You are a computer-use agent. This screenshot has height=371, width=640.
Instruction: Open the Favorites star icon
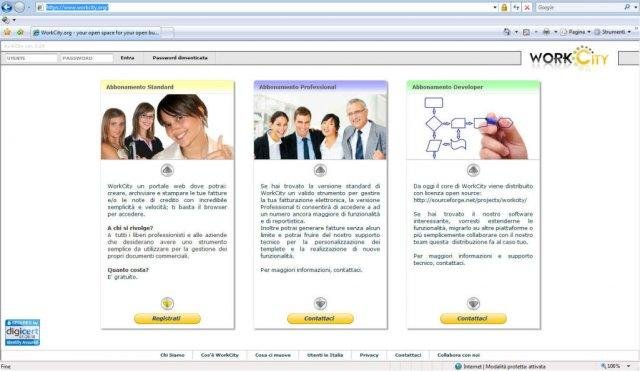7,32
